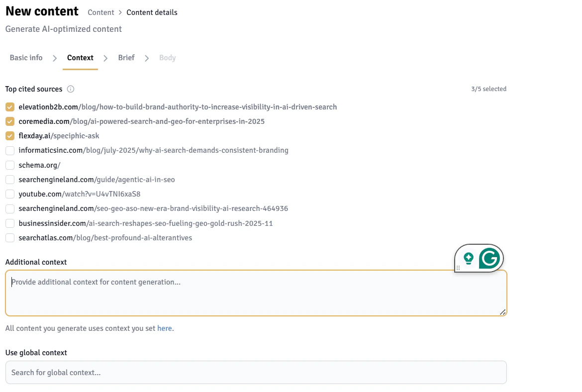Open the global context search dropdown
This screenshot has height=392, width=582.
coord(256,373)
